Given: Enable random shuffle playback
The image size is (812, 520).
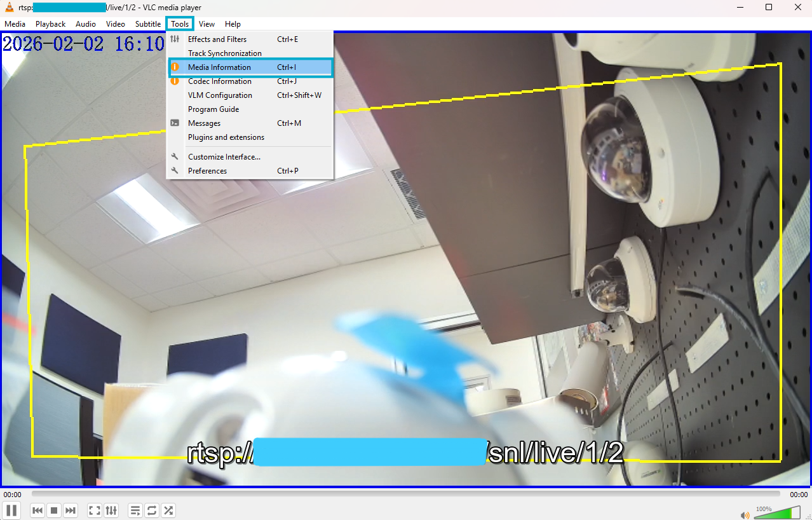Looking at the screenshot, I should [x=168, y=510].
